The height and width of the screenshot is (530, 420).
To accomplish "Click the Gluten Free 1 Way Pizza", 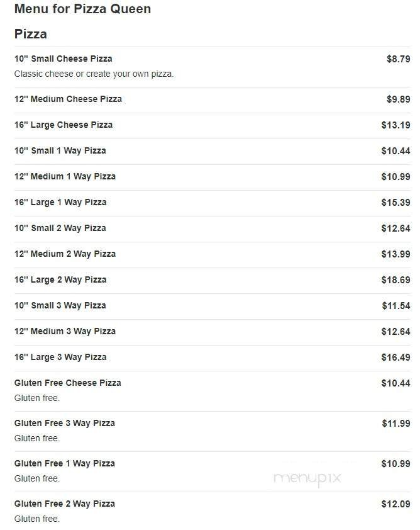I will click(x=65, y=464).
